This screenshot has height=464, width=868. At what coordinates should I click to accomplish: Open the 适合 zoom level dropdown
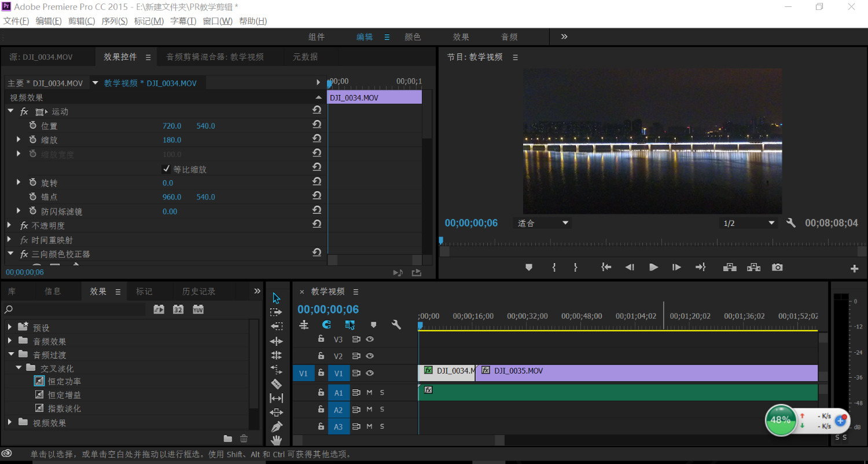pos(542,223)
